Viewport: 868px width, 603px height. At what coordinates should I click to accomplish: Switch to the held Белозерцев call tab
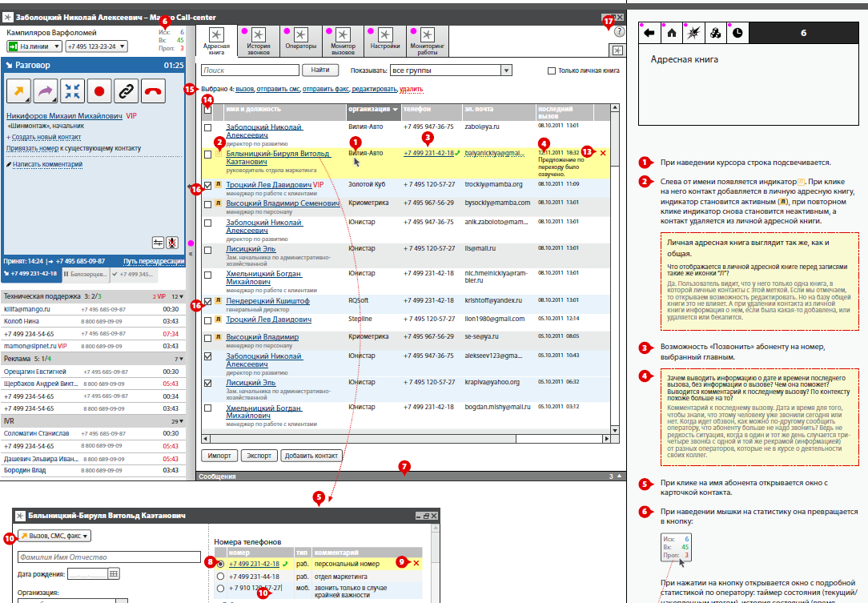tap(85, 274)
